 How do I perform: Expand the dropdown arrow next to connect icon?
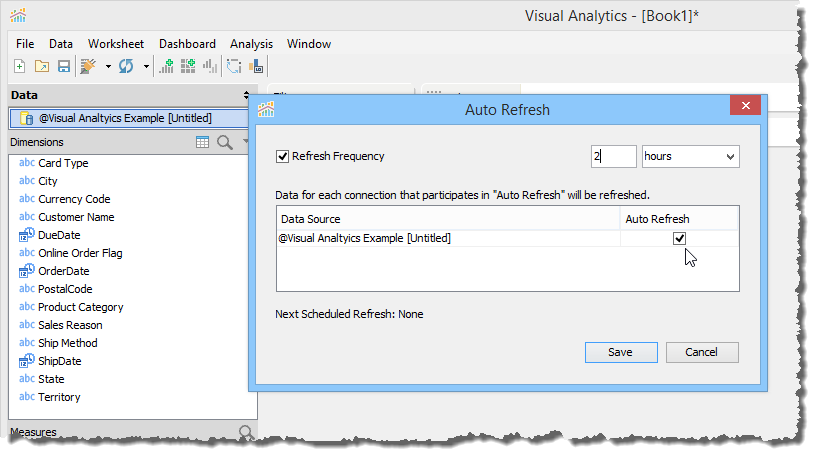tap(107, 67)
